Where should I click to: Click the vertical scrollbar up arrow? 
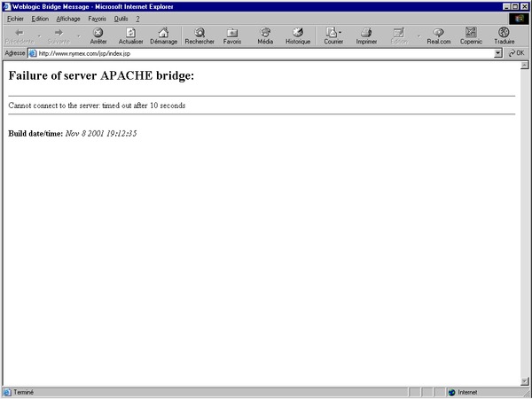525,65
